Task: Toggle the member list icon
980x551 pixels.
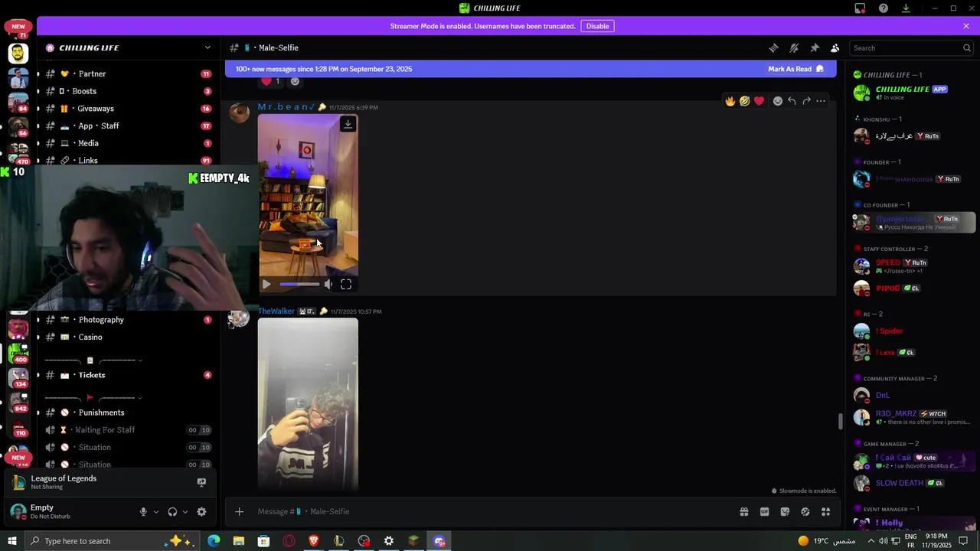Action: tap(835, 47)
